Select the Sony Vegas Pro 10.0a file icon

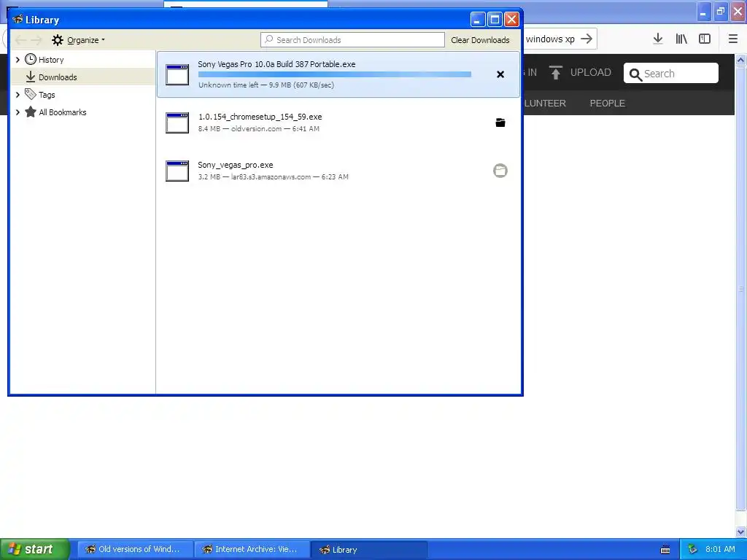click(x=177, y=75)
